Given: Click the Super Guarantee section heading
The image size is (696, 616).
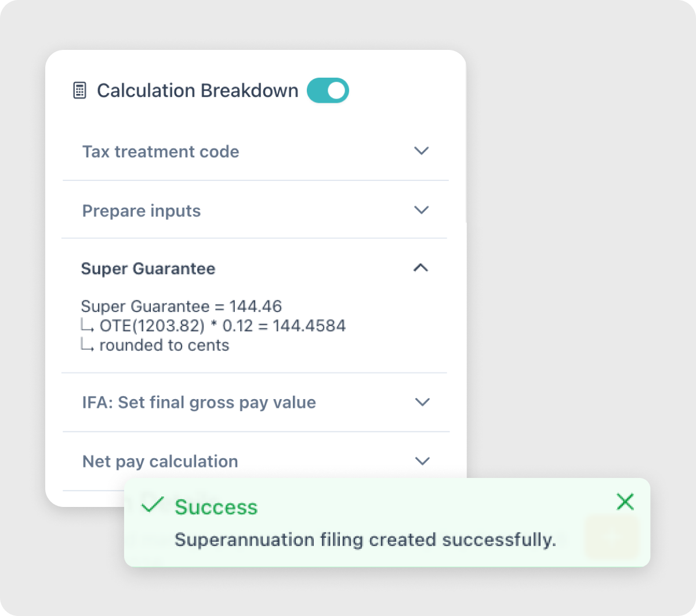Looking at the screenshot, I should pos(148,269).
